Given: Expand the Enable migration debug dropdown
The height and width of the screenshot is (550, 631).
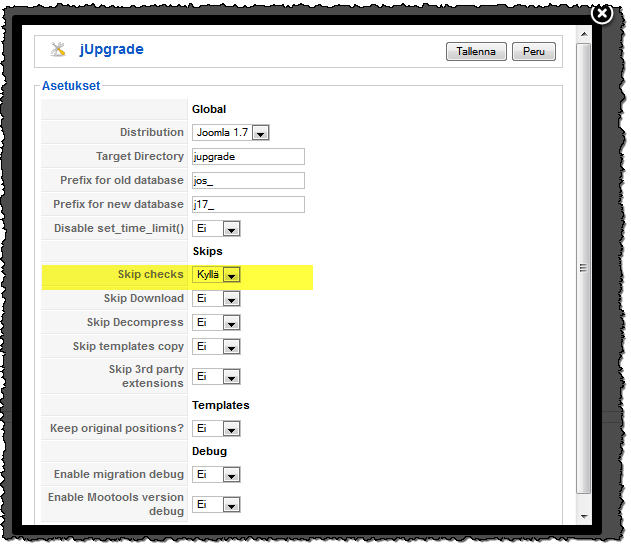Looking at the screenshot, I should pyautogui.click(x=216, y=475).
